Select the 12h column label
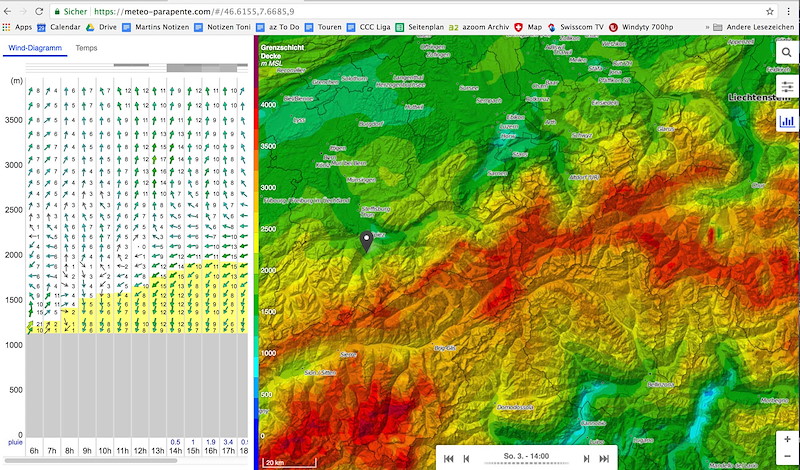Viewport: 800px width, 470px height. 140,451
